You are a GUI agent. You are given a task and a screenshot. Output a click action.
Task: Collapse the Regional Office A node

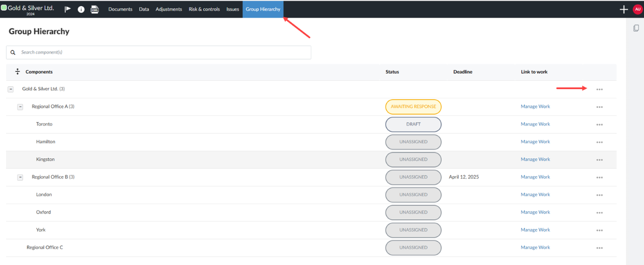pyautogui.click(x=20, y=107)
